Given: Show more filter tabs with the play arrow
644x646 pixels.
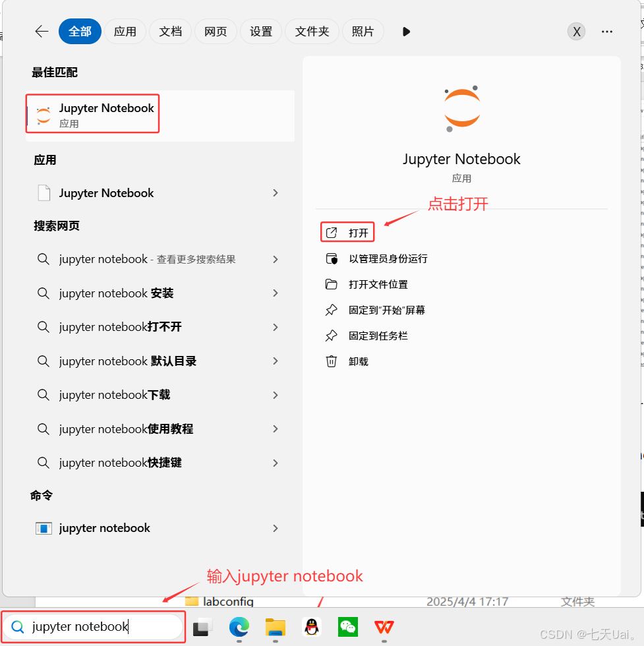Looking at the screenshot, I should 406,32.
